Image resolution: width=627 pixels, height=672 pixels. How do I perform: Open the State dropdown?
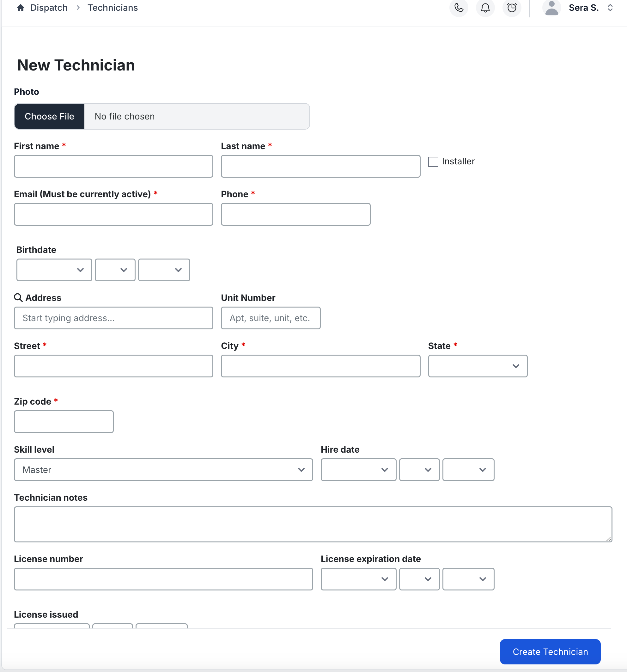(x=478, y=366)
